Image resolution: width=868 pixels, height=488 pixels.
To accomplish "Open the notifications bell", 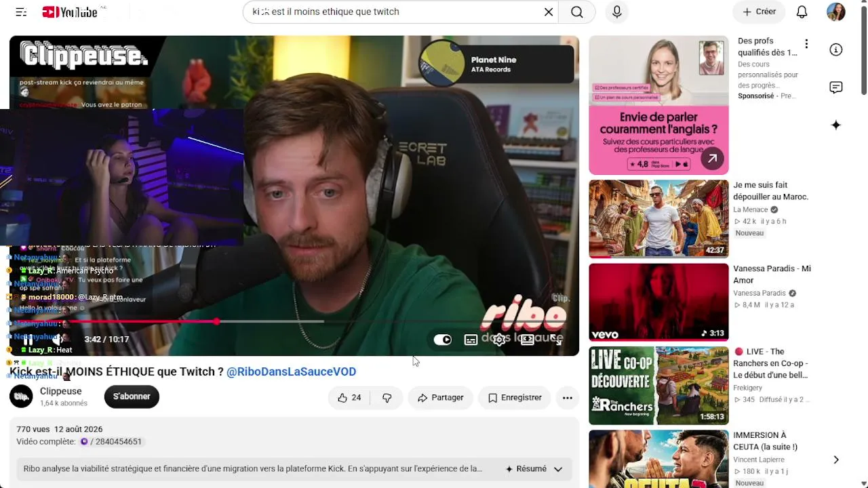I will pyautogui.click(x=802, y=12).
